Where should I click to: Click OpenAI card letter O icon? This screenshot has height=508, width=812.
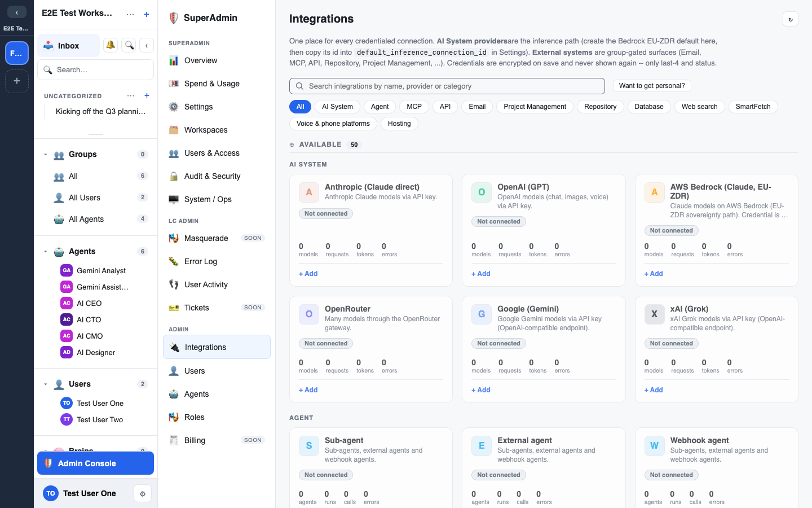click(482, 192)
